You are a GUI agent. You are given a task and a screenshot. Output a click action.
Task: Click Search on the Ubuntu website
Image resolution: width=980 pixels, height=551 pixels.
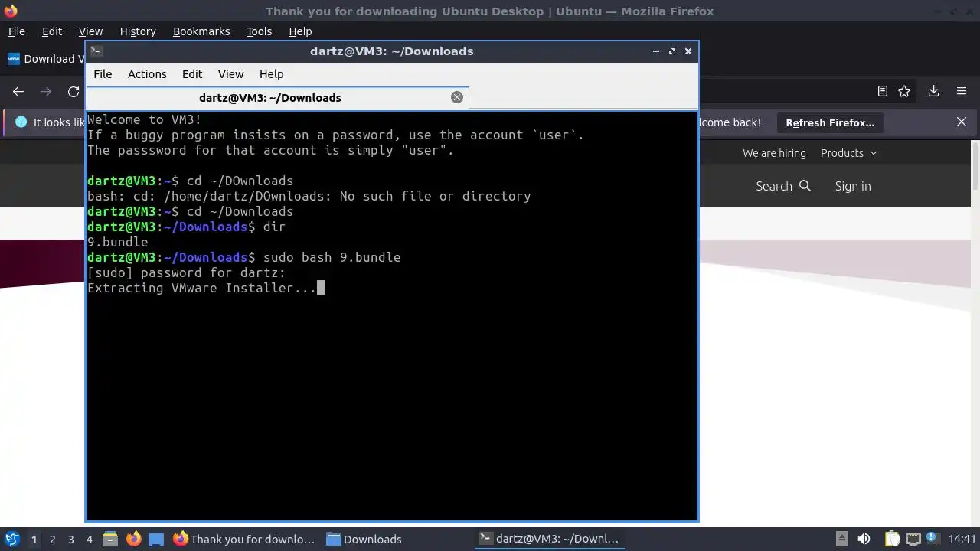[782, 186]
